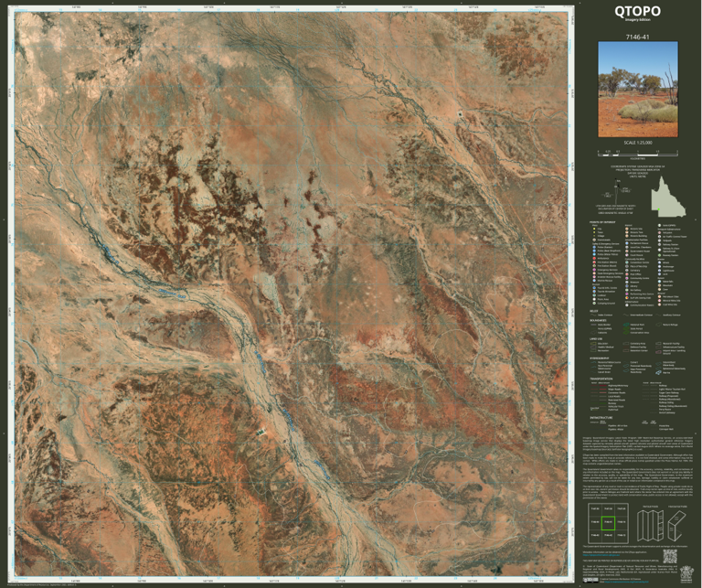Image resolution: width=702 pixels, height=588 pixels.
Task: Click the Homesteads legend icon
Action: pos(594,240)
